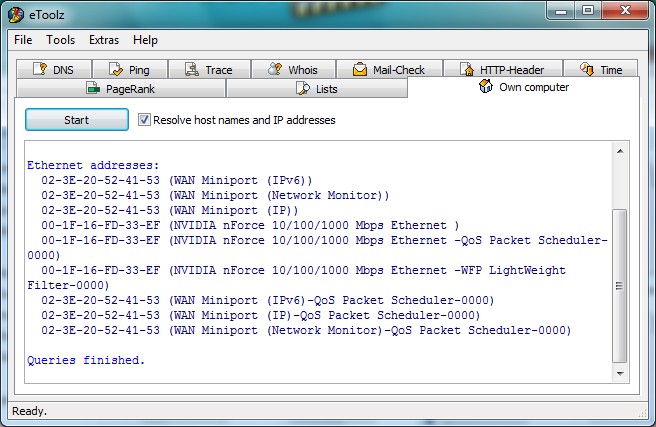Click the Time tab clock icon
This screenshot has width=656, height=427.
click(587, 69)
